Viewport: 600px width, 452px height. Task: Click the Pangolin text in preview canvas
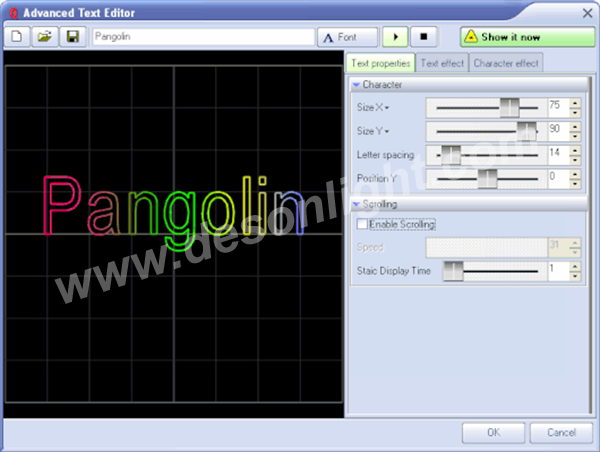(173, 212)
